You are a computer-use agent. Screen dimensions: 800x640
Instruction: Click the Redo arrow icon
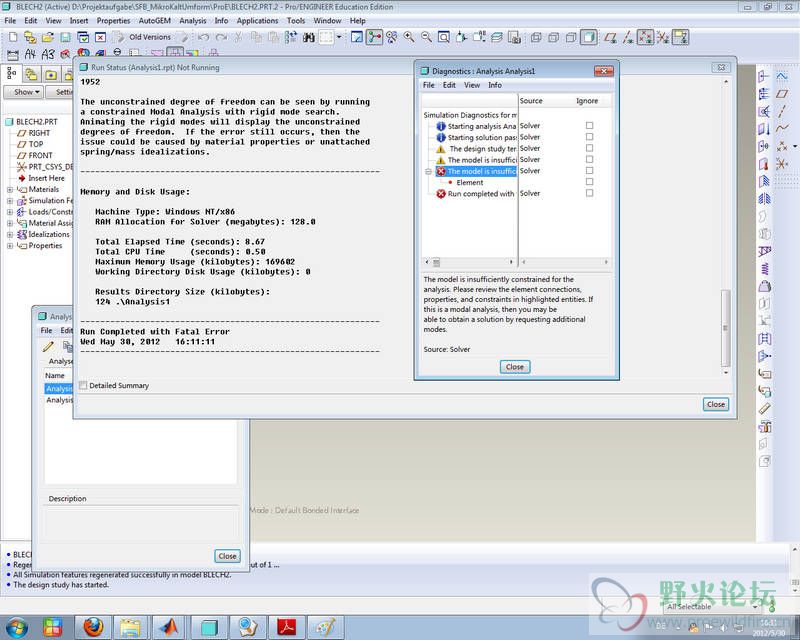click(x=221, y=37)
